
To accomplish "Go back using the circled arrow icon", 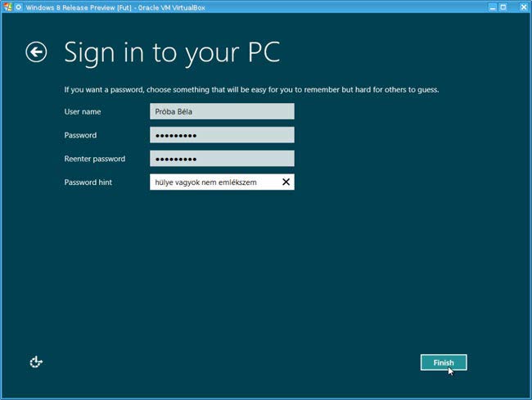I will point(36,52).
